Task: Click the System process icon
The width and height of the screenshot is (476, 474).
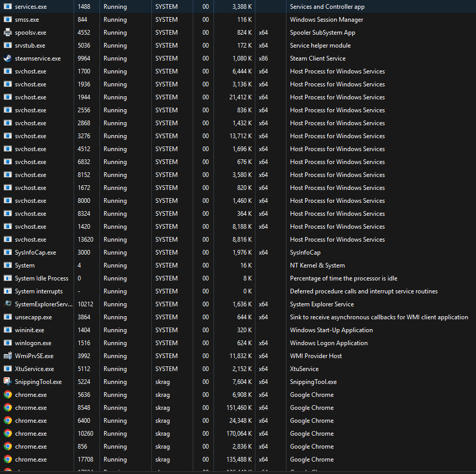Action: [8, 265]
